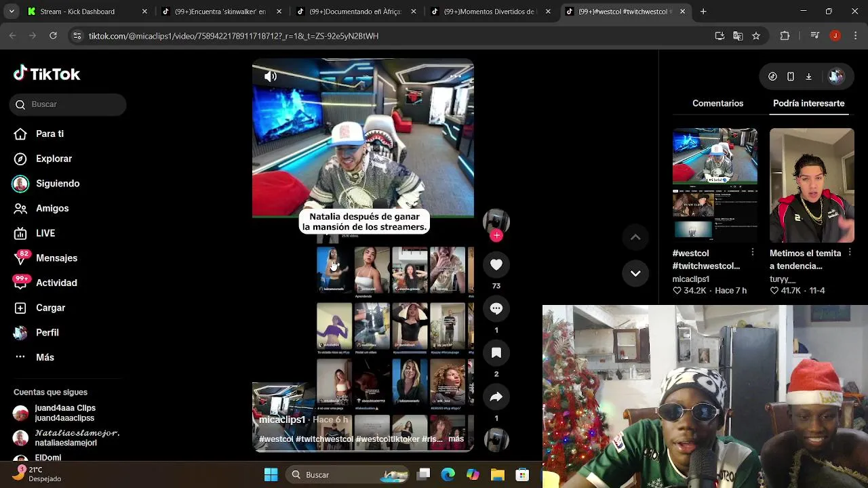Open comments via the speech bubble icon

coord(496,308)
